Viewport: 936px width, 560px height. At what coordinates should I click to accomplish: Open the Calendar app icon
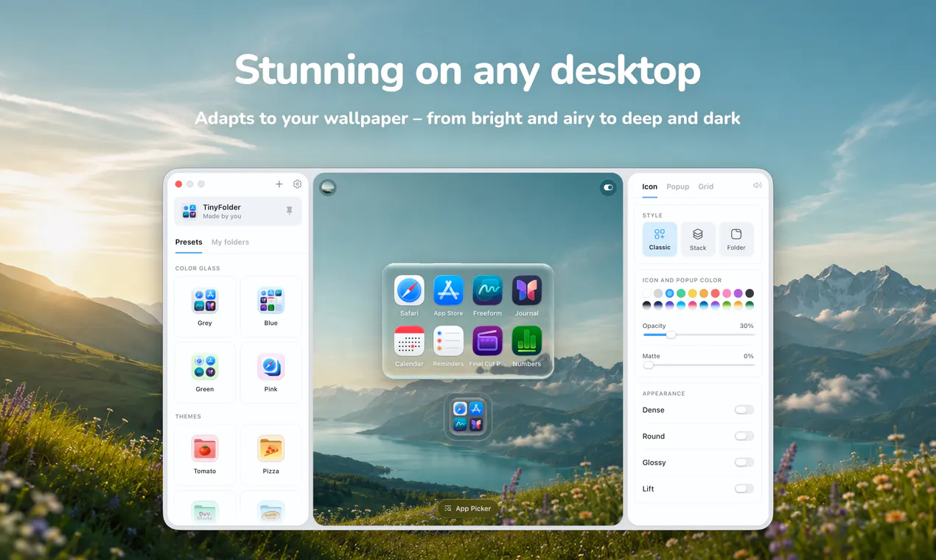tap(409, 341)
